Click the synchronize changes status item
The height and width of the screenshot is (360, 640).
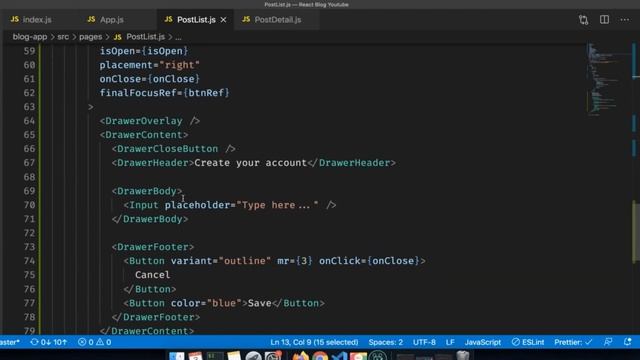click(49, 342)
